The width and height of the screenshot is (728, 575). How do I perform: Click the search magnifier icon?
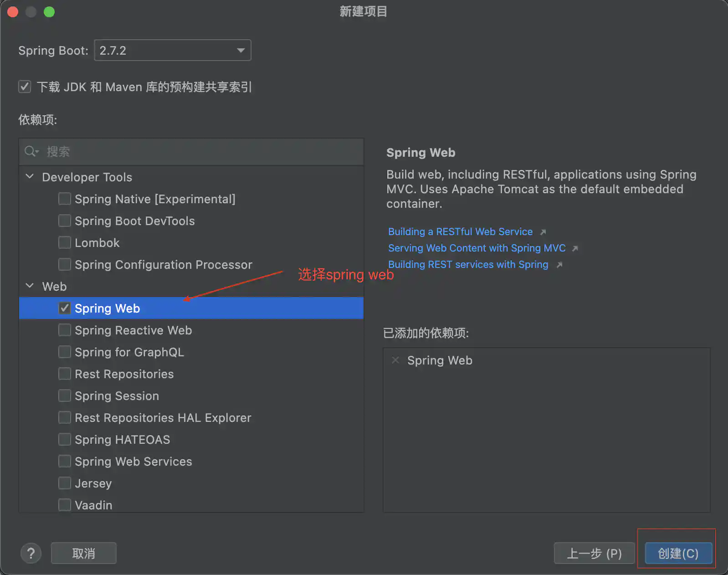(31, 151)
